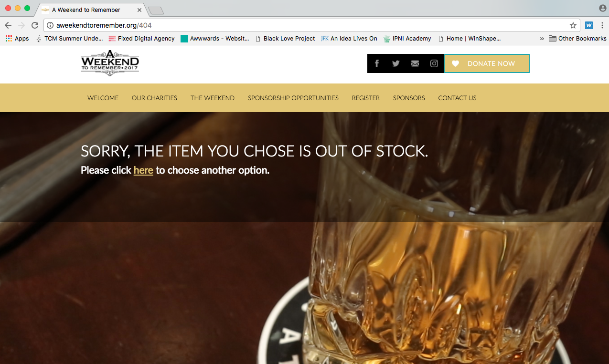Open the Twitter bird icon

click(396, 63)
